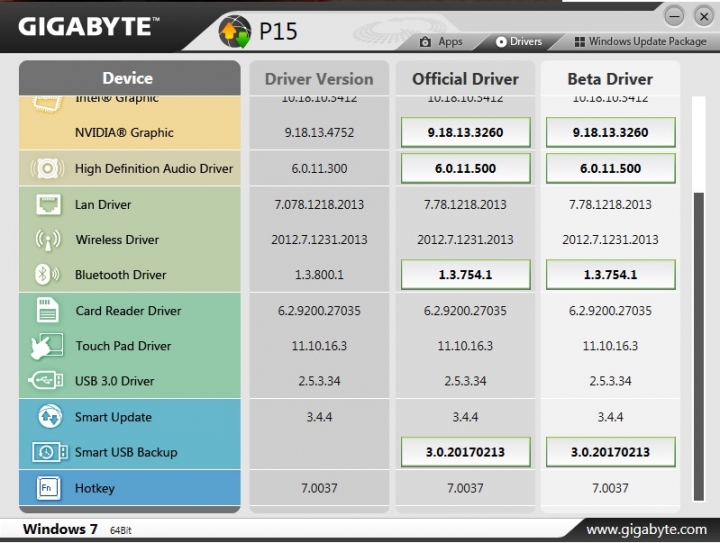Open www.gigabyte.com link
The height and width of the screenshot is (543, 720).
pos(647,530)
